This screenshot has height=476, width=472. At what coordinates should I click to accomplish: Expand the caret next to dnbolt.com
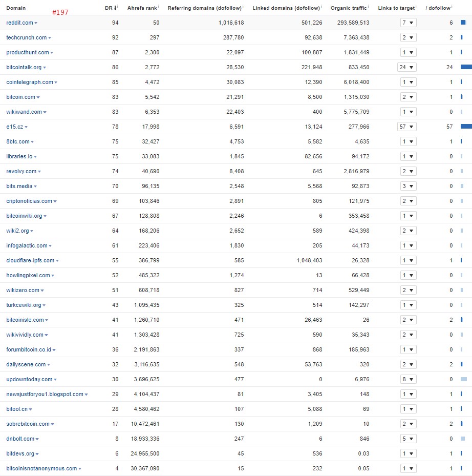click(37, 439)
